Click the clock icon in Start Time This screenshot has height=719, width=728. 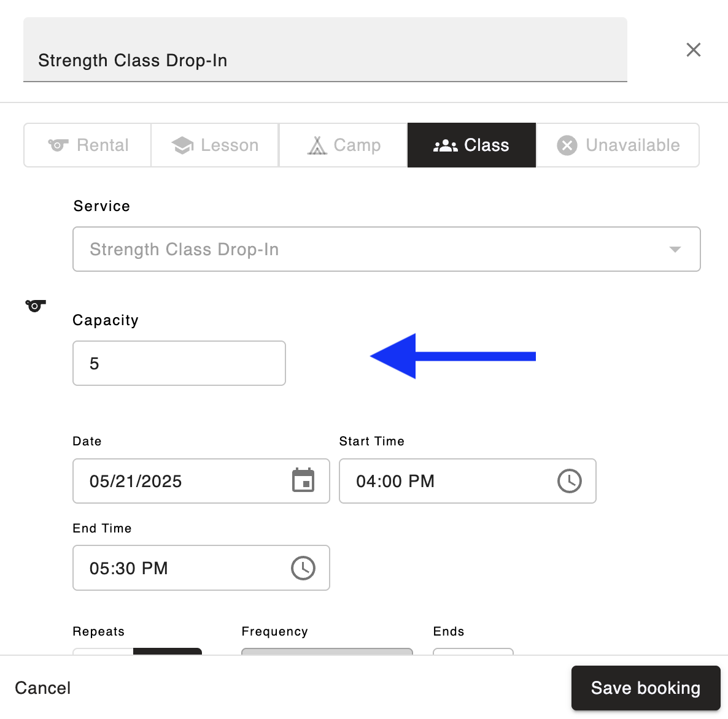coord(569,480)
